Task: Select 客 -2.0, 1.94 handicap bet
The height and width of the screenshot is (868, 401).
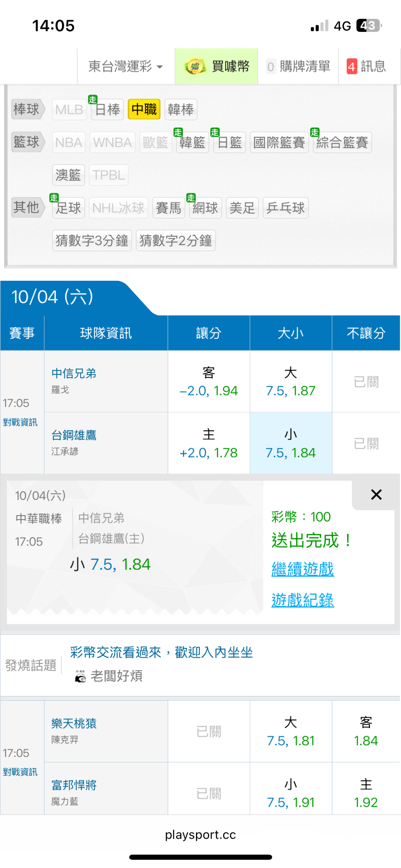Action: click(209, 381)
